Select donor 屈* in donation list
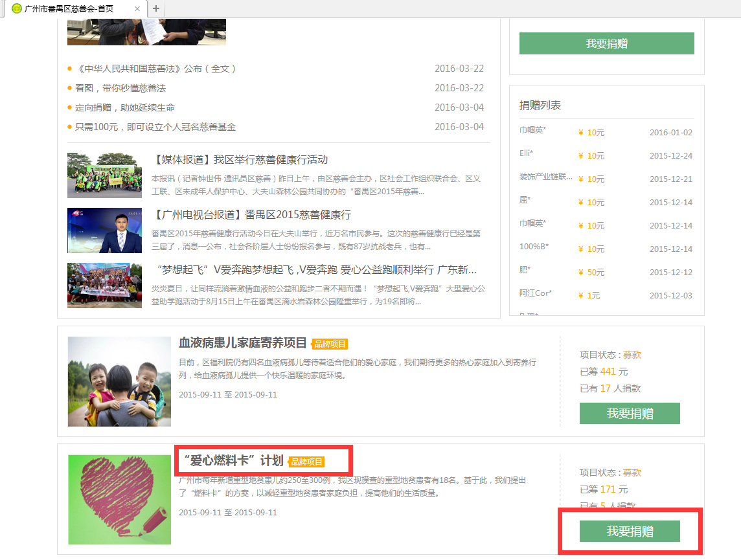Screen dimensions: 741x560 point(525,200)
